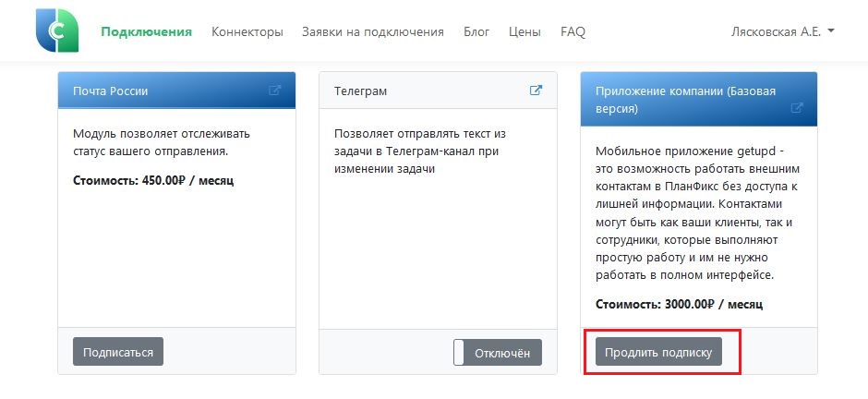The height and width of the screenshot is (399, 868).
Task: Toggle the Отключён switch for Телеграм
Action: [498, 353]
